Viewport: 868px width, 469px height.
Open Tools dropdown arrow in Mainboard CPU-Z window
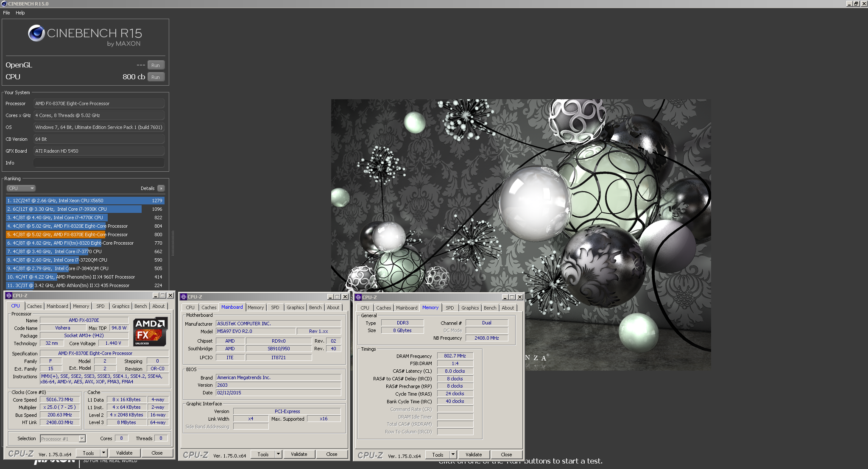tap(278, 454)
